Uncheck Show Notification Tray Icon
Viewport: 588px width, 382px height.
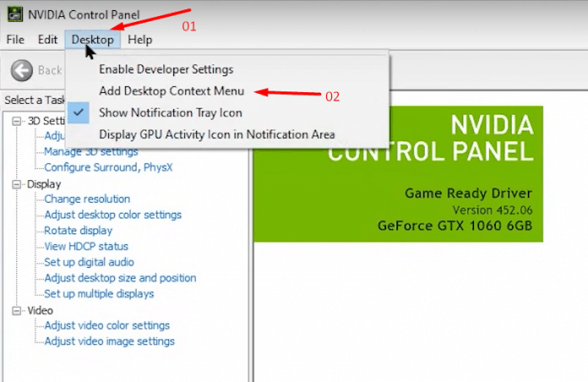click(170, 112)
